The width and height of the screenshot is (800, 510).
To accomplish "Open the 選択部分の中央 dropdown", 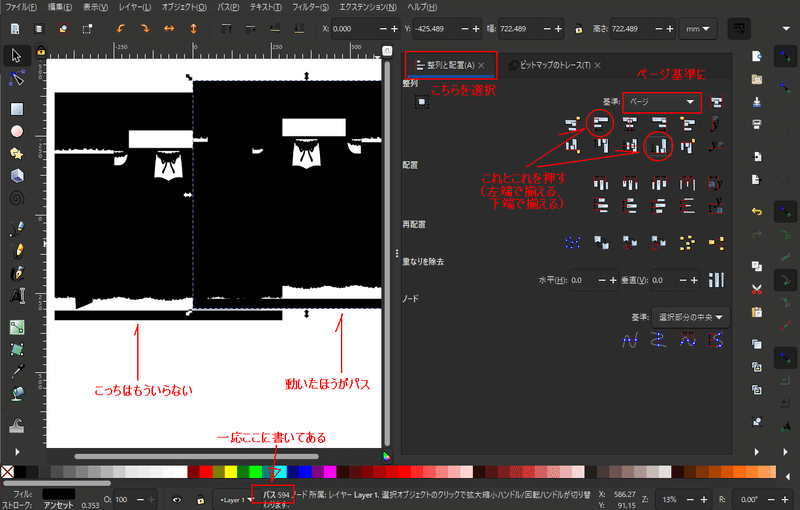I will pos(690,317).
